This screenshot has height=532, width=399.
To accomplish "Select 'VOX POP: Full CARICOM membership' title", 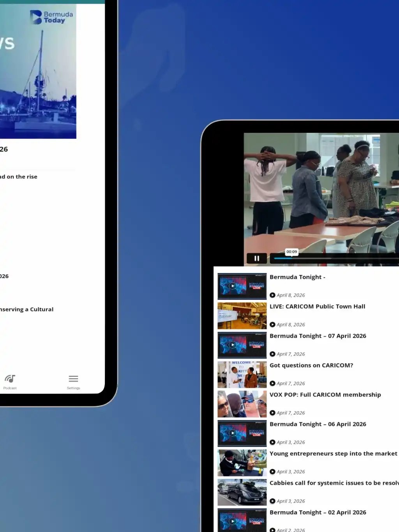I will pyautogui.click(x=325, y=395).
